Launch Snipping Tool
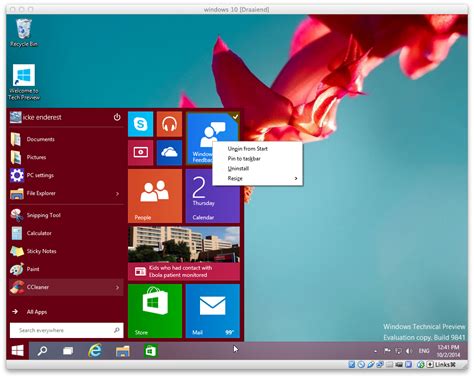Screen dimensions: 474x378 pyautogui.click(x=67, y=215)
